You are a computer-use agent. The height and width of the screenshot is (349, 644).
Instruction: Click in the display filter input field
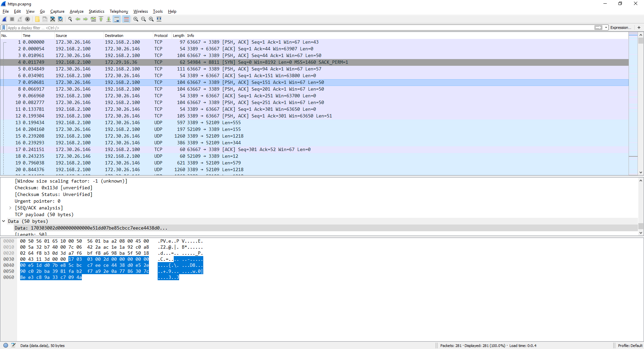(134, 28)
